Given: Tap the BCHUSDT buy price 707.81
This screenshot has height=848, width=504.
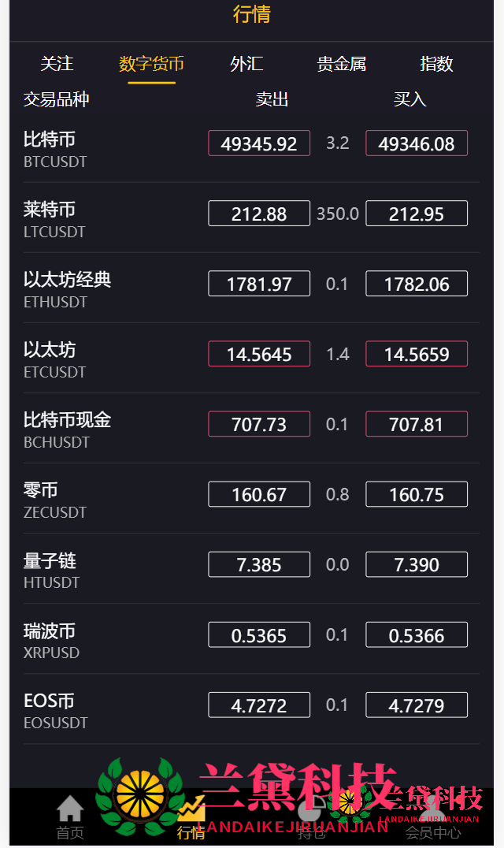Looking at the screenshot, I should [x=417, y=424].
